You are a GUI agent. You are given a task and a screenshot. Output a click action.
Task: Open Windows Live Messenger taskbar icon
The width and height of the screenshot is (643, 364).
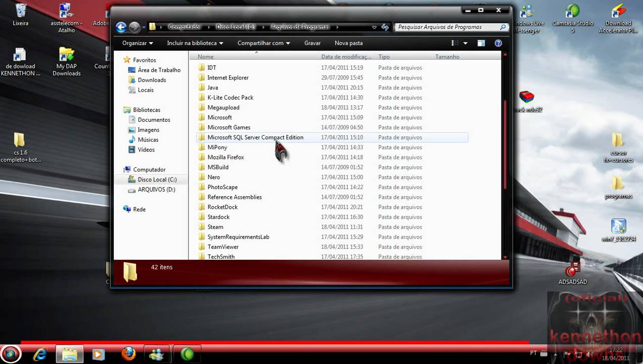tap(157, 355)
